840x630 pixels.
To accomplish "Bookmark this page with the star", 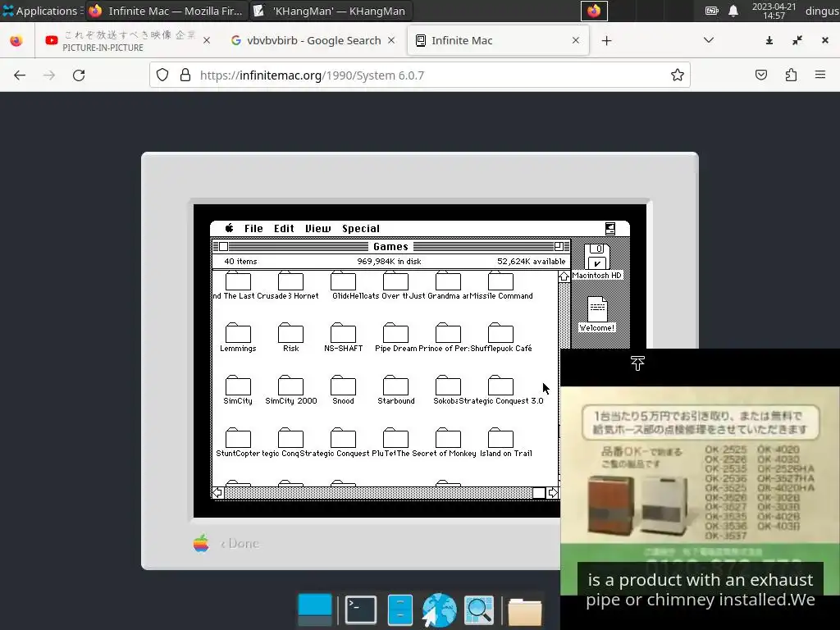I will [677, 75].
